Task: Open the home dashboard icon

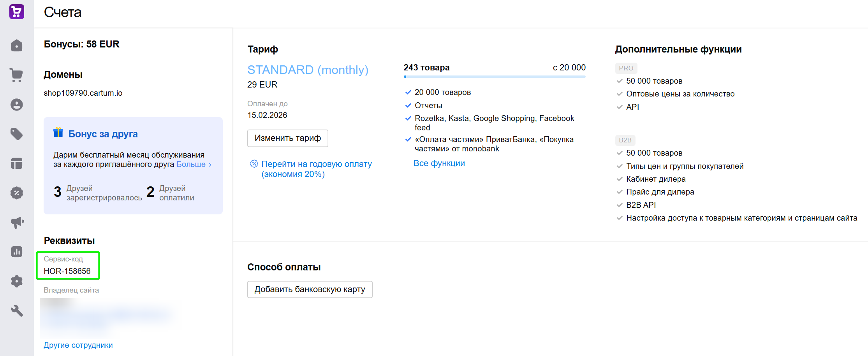Action: (x=17, y=46)
